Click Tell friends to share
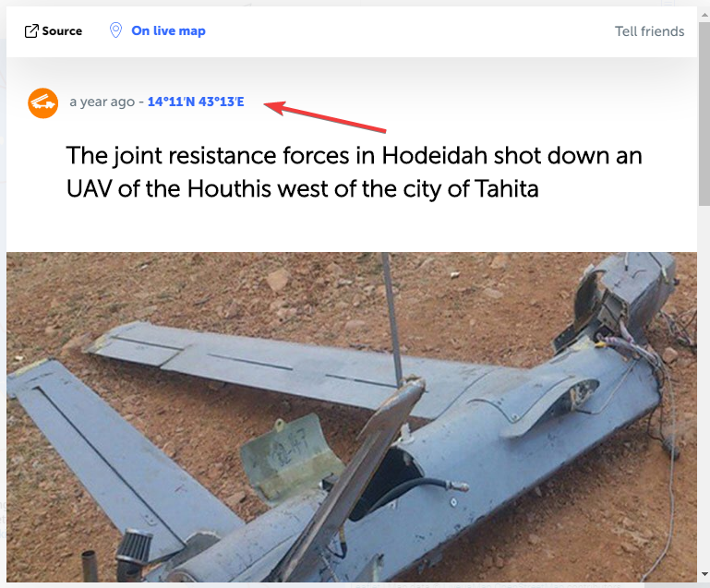Screen dimensions: 710x588 pyautogui.click(x=649, y=31)
